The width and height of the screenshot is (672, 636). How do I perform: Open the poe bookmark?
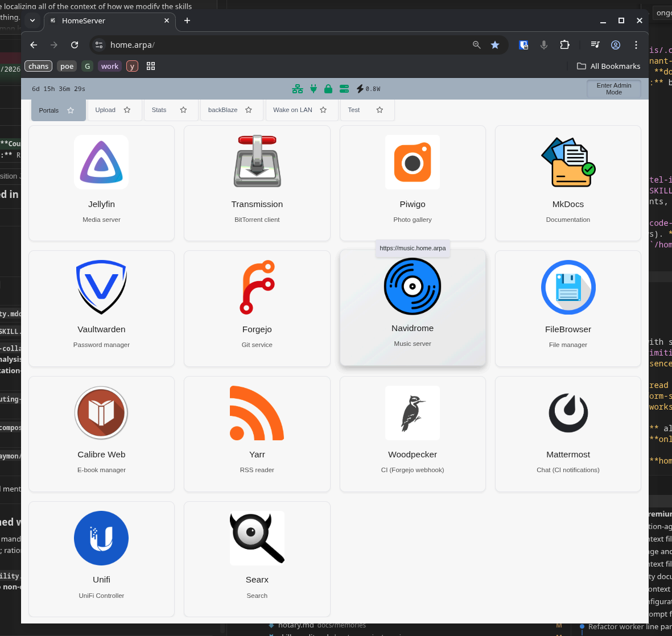(x=67, y=66)
